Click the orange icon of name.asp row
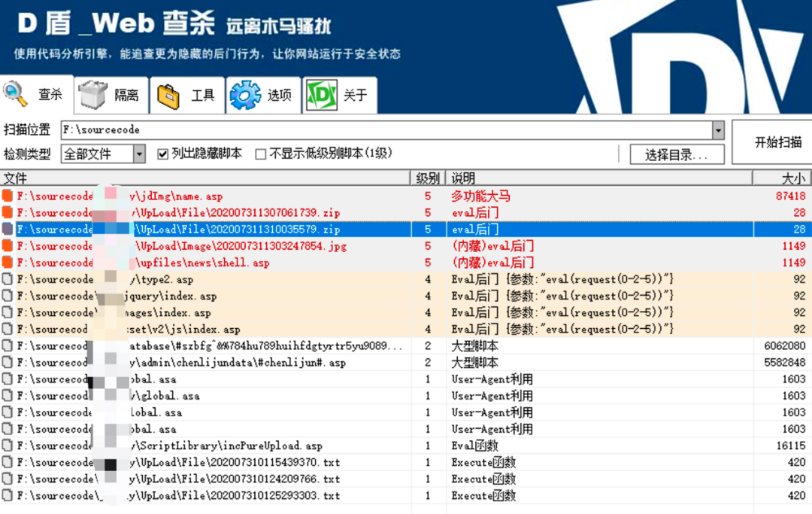812x514 pixels. coord(8,196)
